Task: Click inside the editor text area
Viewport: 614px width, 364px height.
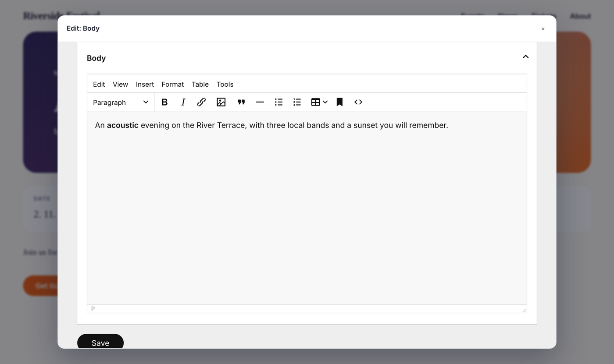Action: click(307, 208)
